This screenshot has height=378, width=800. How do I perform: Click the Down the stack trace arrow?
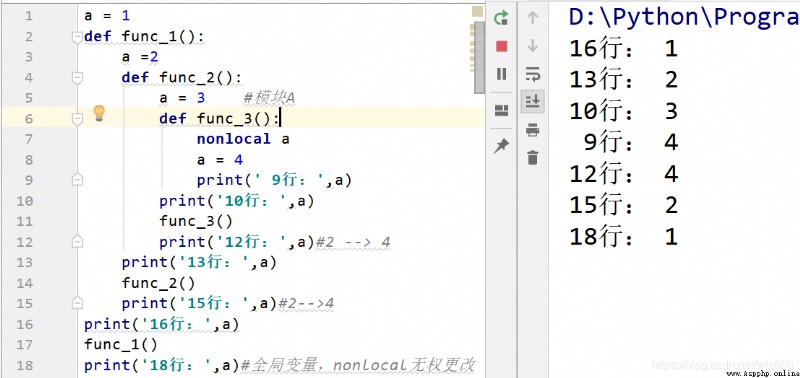point(533,46)
